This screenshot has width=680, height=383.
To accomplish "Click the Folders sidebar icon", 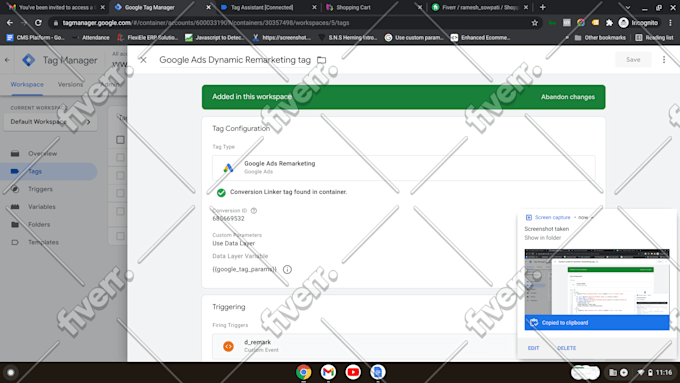I will coord(15,225).
